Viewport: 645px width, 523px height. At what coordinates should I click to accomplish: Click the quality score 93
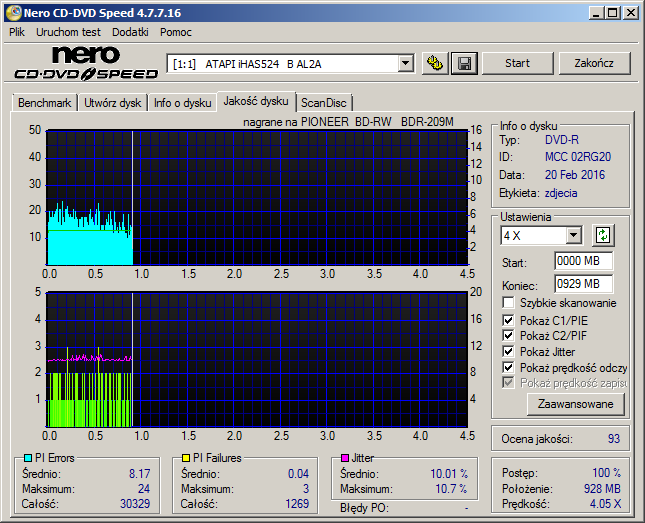(614, 439)
